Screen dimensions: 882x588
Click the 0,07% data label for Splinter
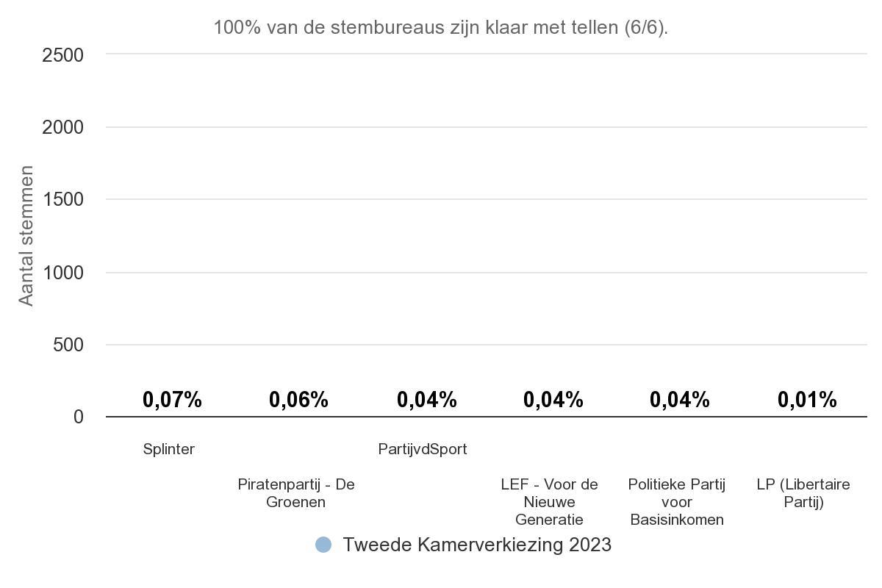click(172, 400)
